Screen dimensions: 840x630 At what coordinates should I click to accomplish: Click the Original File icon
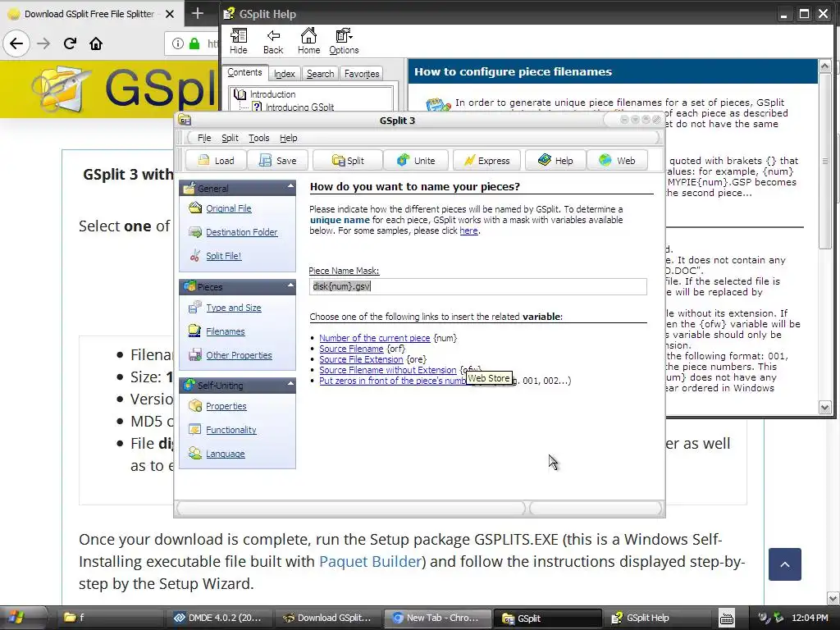pos(195,208)
